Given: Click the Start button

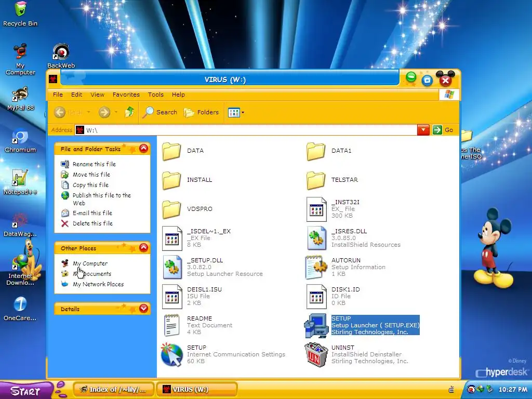Looking at the screenshot, I should 26,390.
